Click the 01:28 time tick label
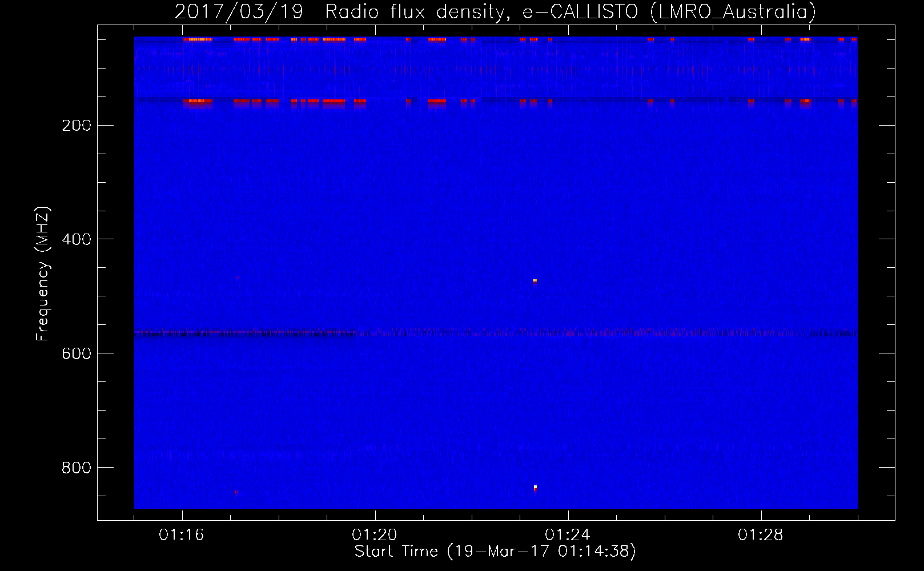This screenshot has width=924, height=571. (x=761, y=535)
